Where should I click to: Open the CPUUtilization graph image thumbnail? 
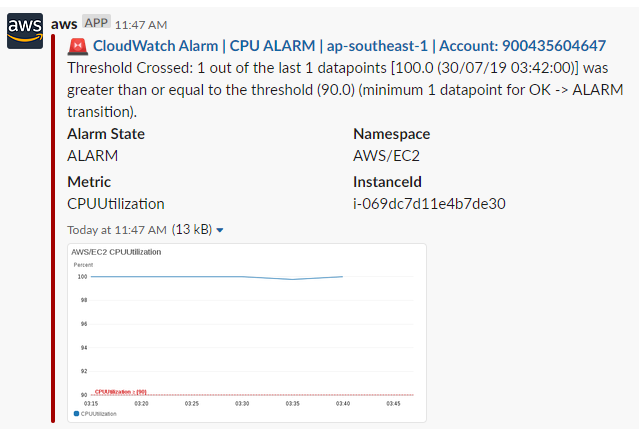(x=247, y=333)
